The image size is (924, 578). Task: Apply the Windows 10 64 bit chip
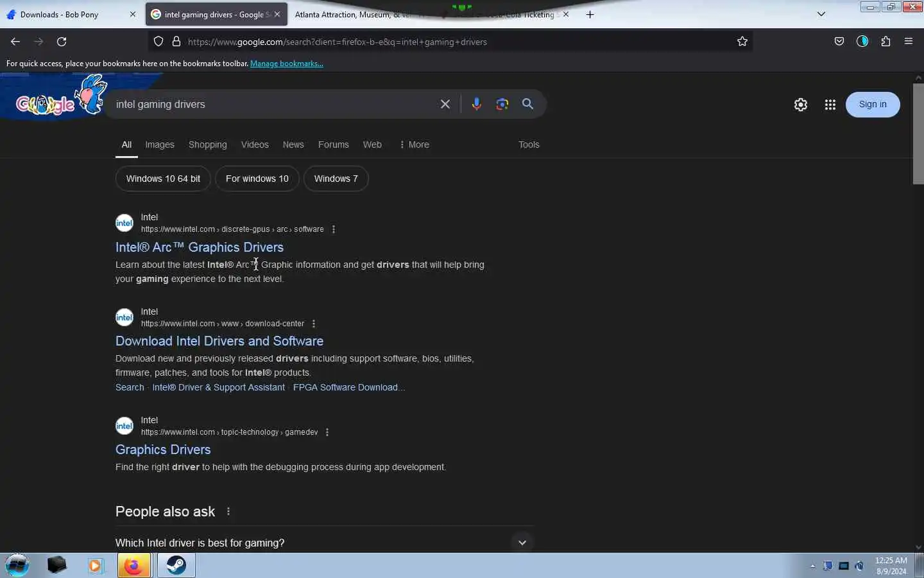click(163, 179)
